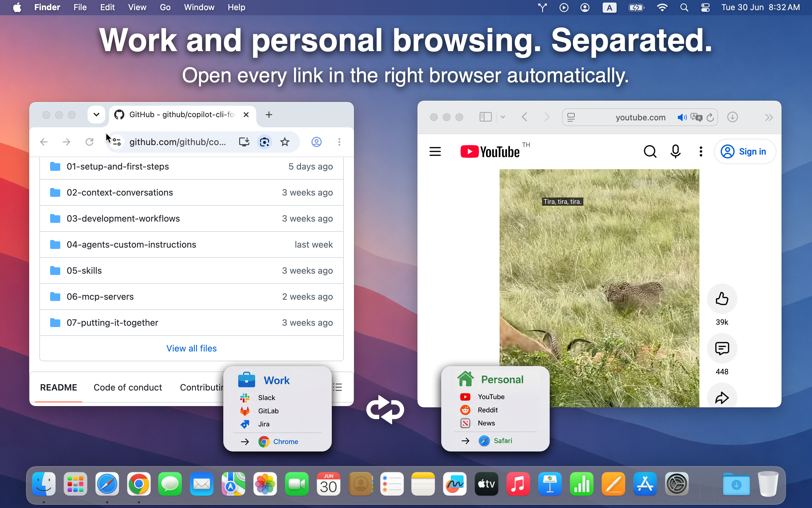Click the install app icon in Chrome address bar
812x508 pixels.
pyautogui.click(x=244, y=142)
